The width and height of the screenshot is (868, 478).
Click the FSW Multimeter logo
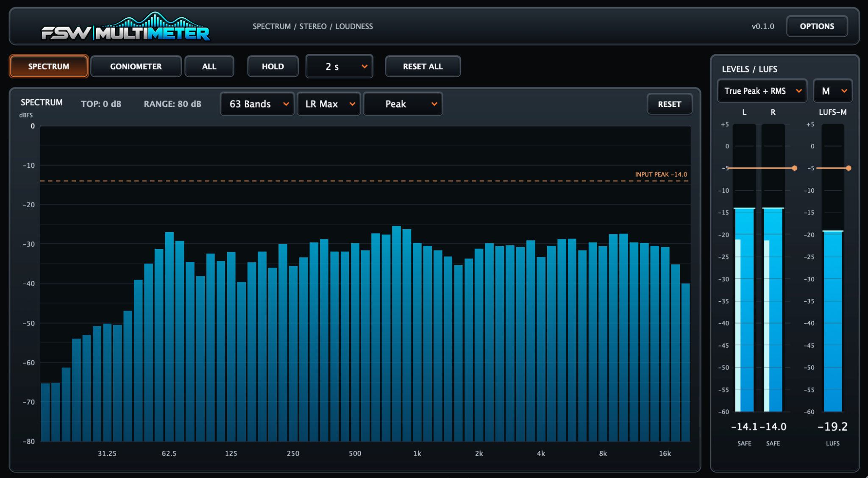[125, 27]
